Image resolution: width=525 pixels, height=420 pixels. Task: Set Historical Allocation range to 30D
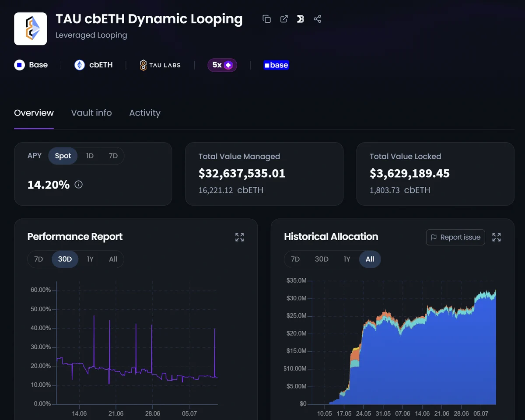322,259
